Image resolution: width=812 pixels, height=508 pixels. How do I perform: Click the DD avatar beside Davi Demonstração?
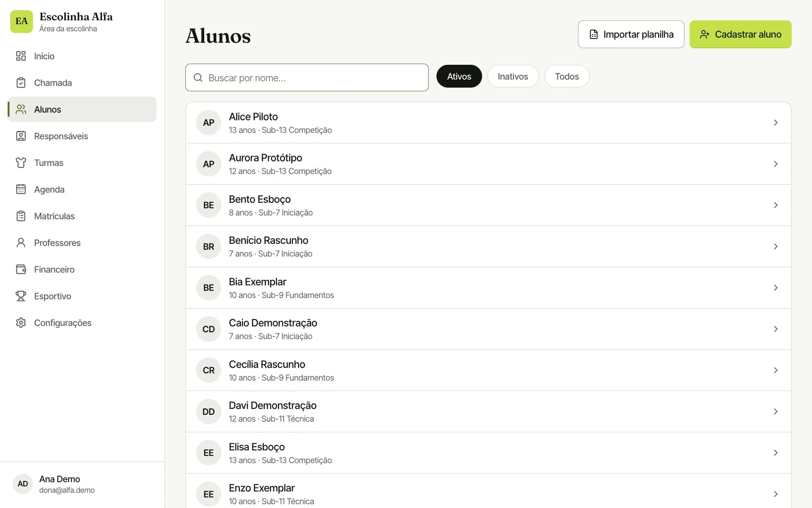[x=208, y=411]
